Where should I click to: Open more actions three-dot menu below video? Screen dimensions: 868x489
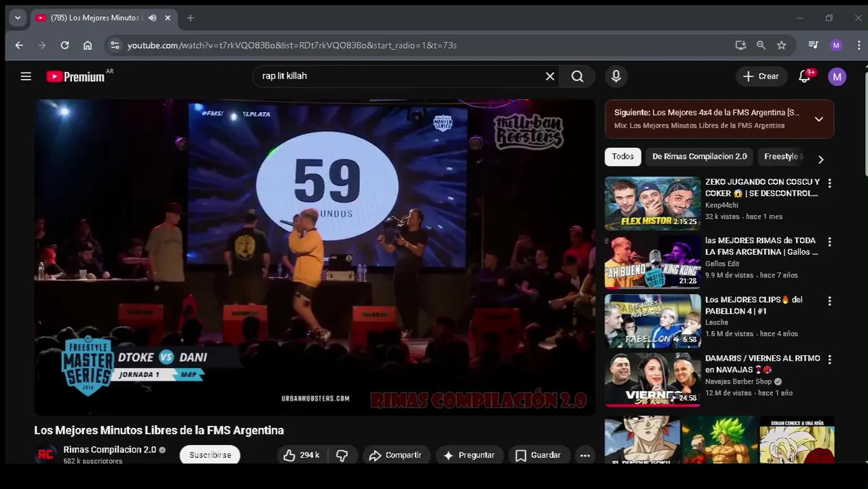[x=585, y=455]
